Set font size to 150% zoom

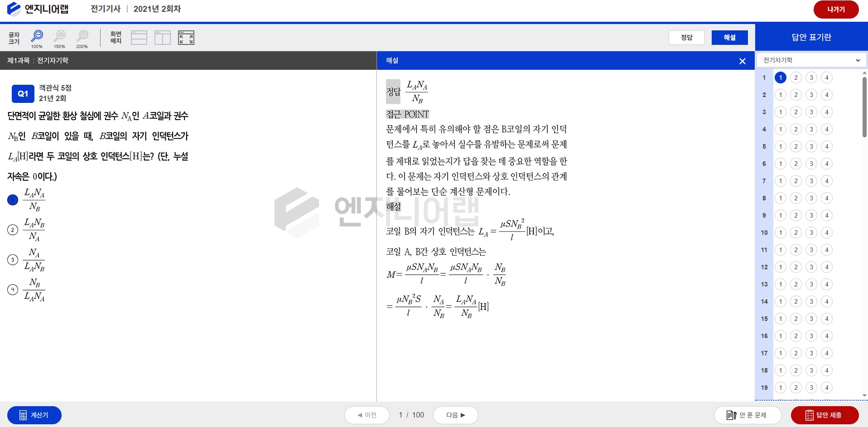pyautogui.click(x=59, y=39)
